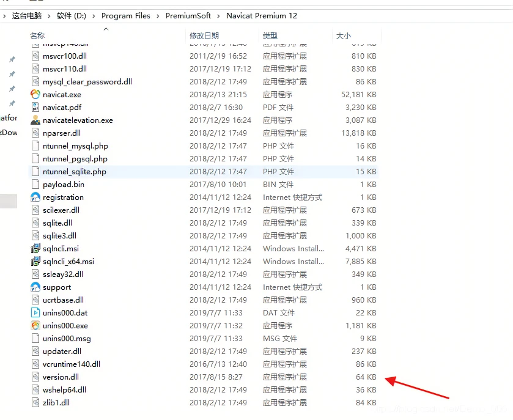Viewport: 513px width, 420px height.
Task: Sort by 类型 column header
Action: pos(270,35)
